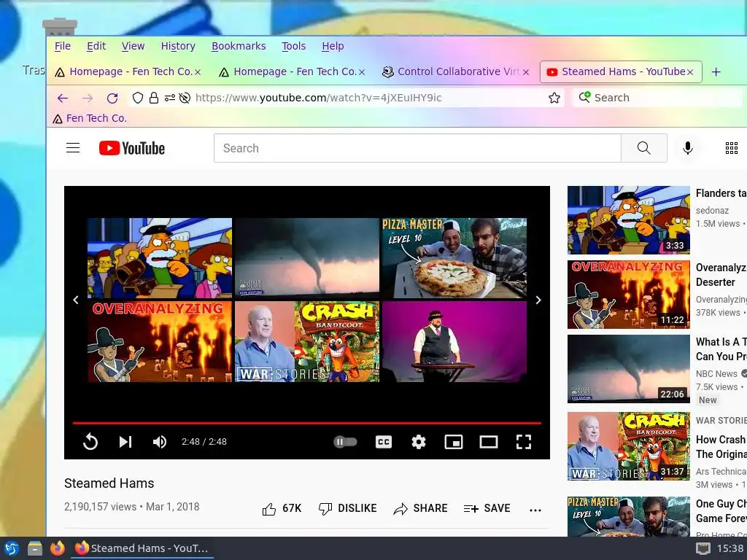
Task: Close the Control Collaborative tab
Action: pos(526,72)
